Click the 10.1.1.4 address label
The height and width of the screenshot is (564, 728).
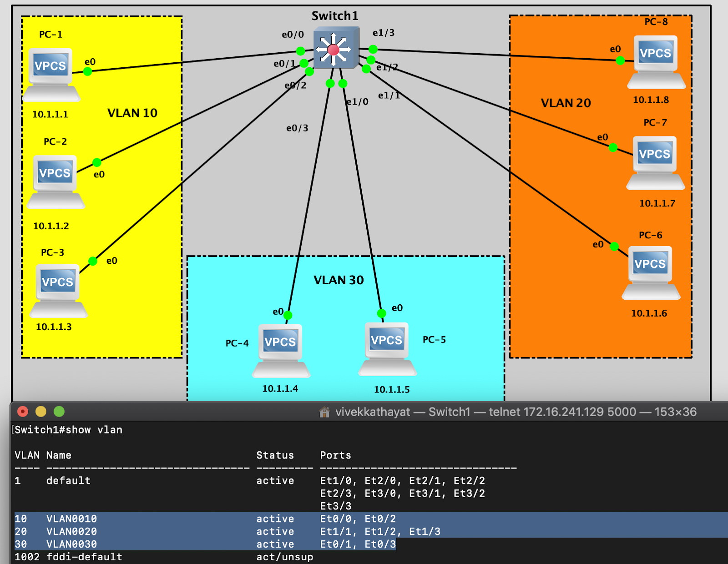(x=280, y=388)
